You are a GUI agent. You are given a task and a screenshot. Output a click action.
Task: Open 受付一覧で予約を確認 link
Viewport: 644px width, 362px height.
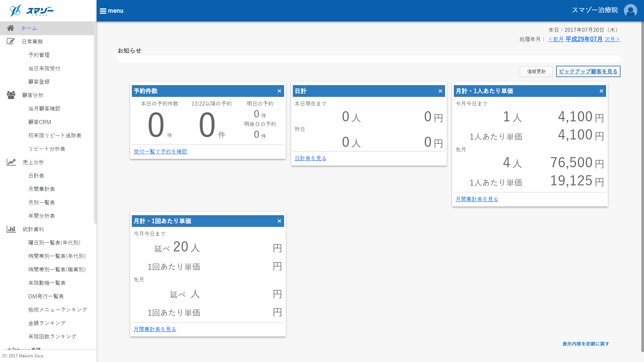(x=160, y=152)
